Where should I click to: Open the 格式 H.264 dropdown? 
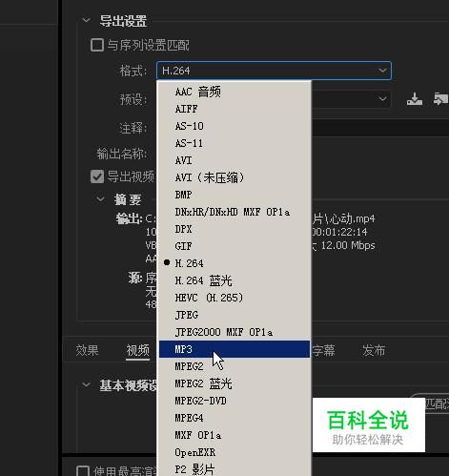[274, 71]
